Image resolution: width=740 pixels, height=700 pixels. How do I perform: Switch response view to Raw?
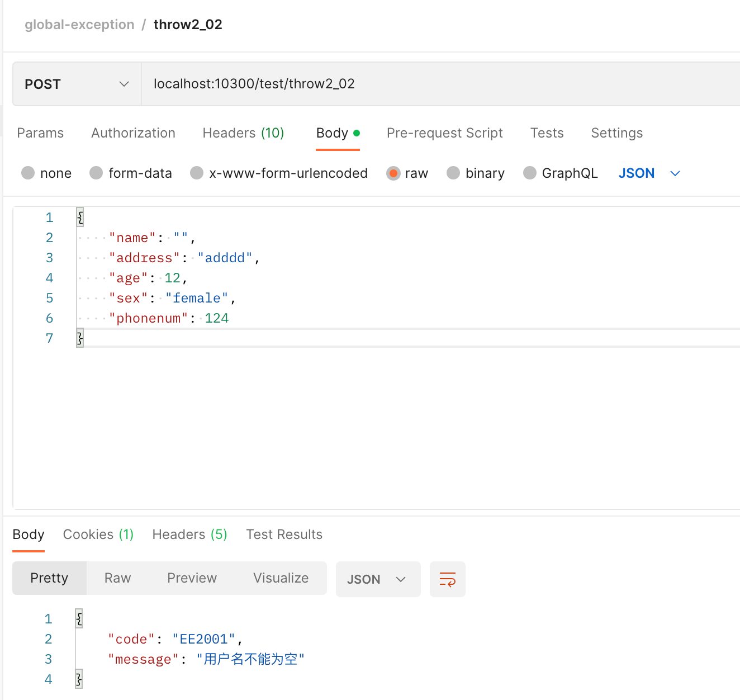coord(117,578)
